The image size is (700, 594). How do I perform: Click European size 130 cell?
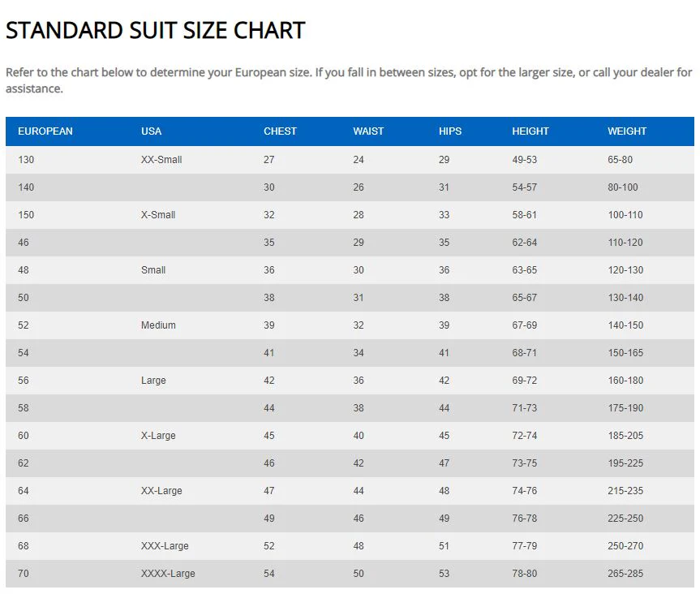point(26,160)
